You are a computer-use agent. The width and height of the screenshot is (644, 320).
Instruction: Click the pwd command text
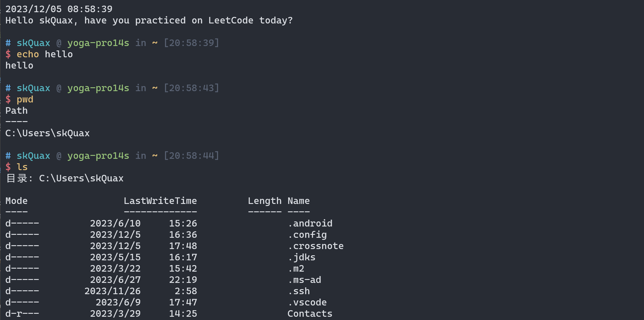25,99
